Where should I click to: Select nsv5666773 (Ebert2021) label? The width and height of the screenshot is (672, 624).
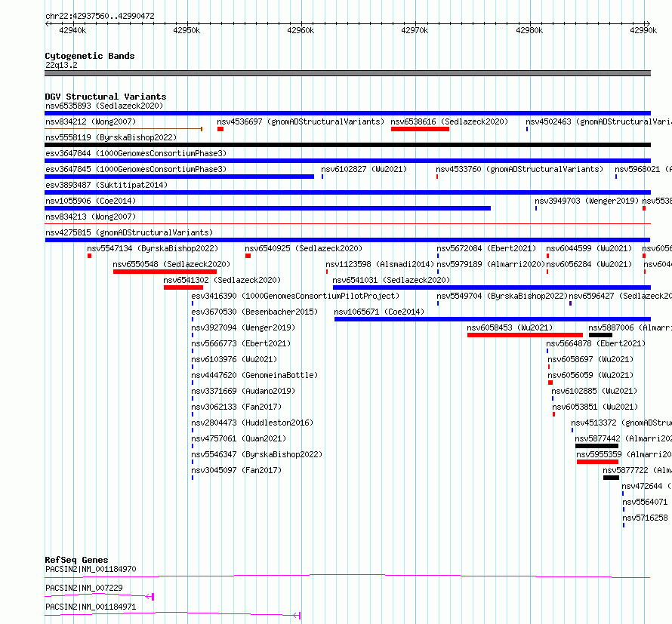click(x=241, y=343)
